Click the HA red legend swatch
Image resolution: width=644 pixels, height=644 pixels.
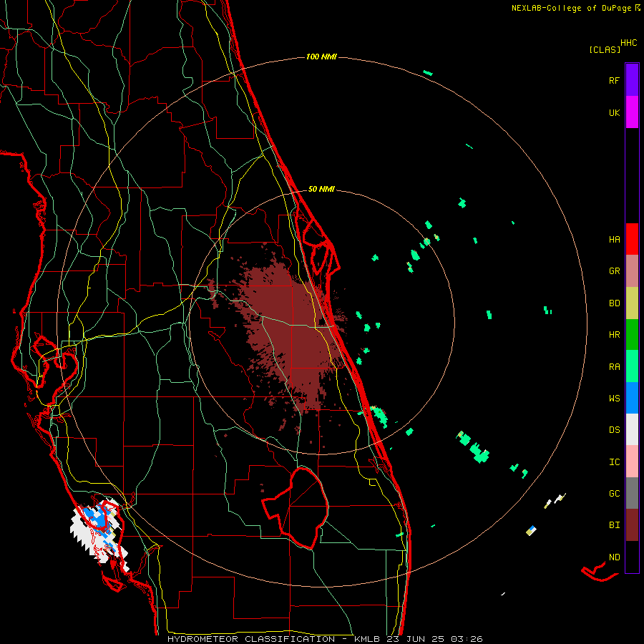(x=632, y=239)
